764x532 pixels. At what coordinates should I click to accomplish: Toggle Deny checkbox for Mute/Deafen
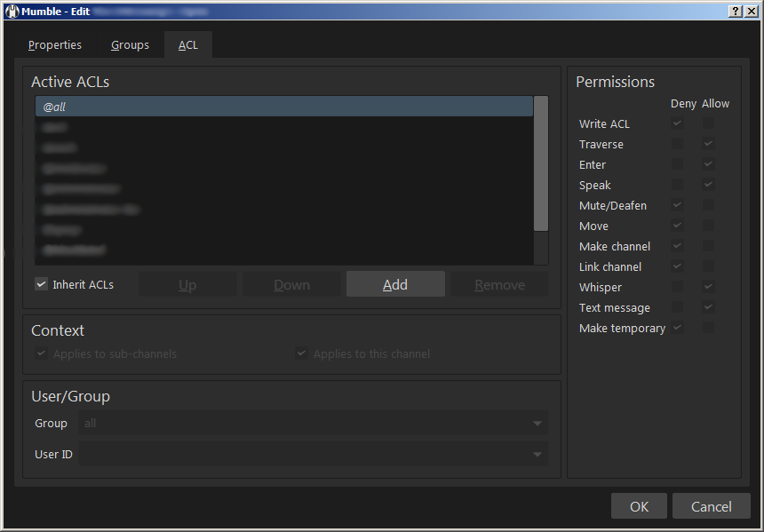click(x=677, y=205)
